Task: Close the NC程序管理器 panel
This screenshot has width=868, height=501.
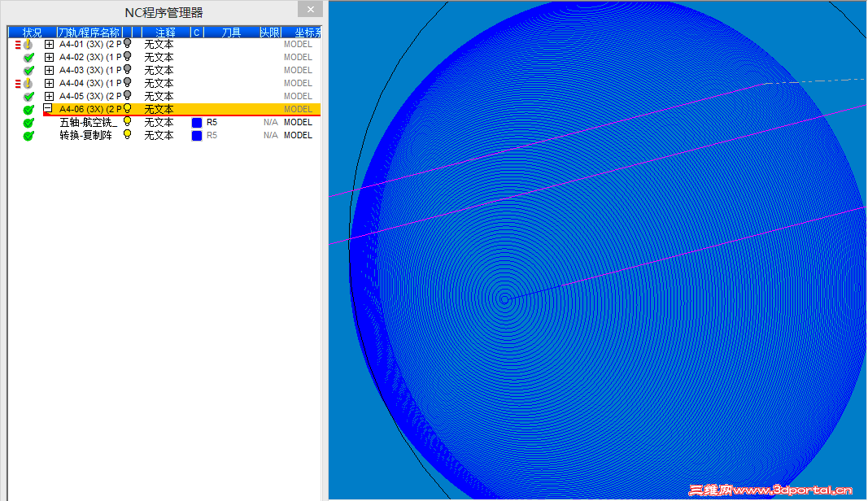Action: pos(311,9)
